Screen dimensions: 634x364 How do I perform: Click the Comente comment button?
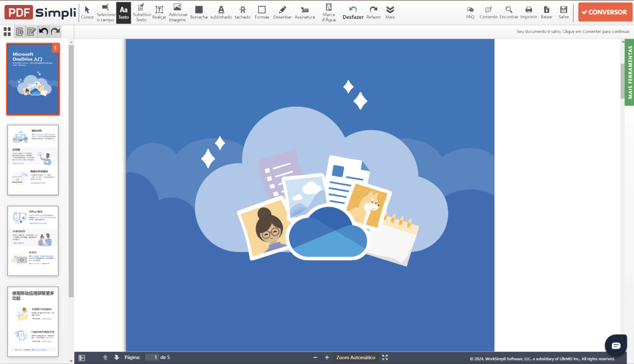(488, 12)
